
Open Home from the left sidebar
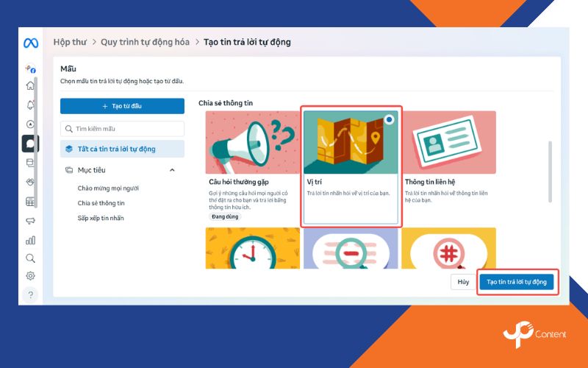click(30, 85)
